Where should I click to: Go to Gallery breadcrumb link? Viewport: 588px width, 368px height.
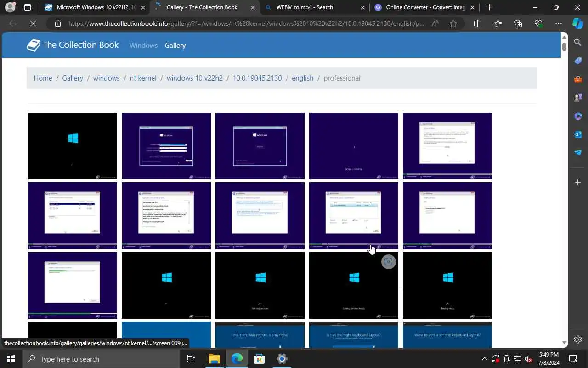tap(73, 78)
